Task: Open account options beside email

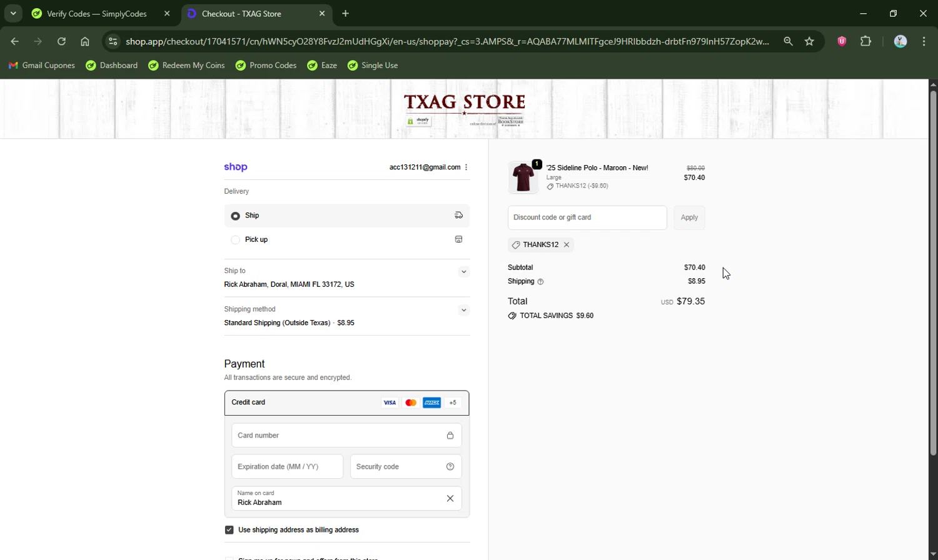Action: click(466, 167)
